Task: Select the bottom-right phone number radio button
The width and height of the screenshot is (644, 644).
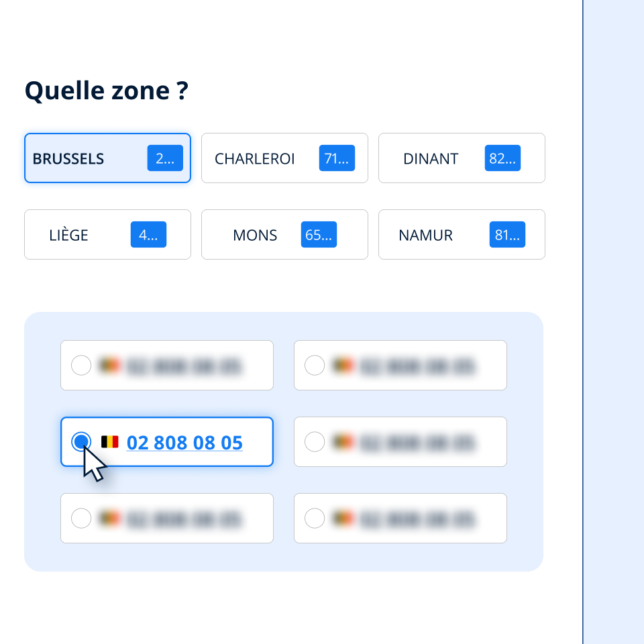Action: [x=314, y=518]
